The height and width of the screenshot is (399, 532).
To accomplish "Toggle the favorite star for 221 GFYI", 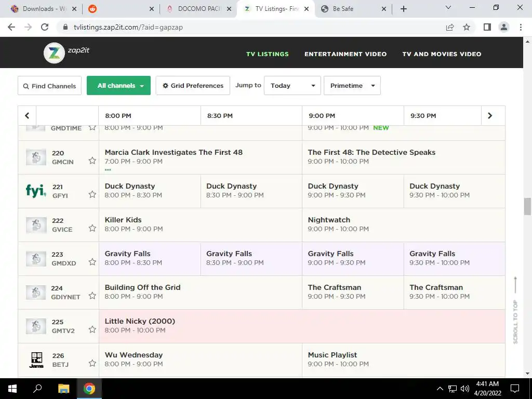I will [92, 194].
